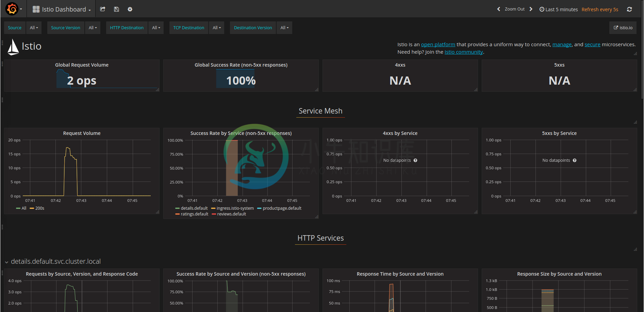The width and height of the screenshot is (644, 312).
Task: Click resize handle of Global Request Volume panel
Action: click(x=158, y=90)
